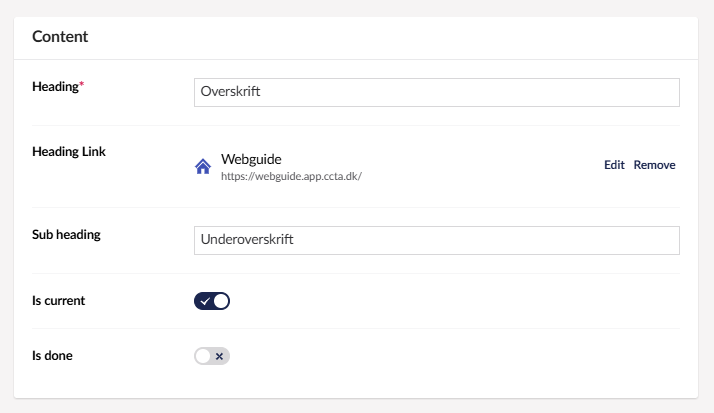This screenshot has width=714, height=413.
Task: Enable the Is done toggle
Action: [x=212, y=356]
